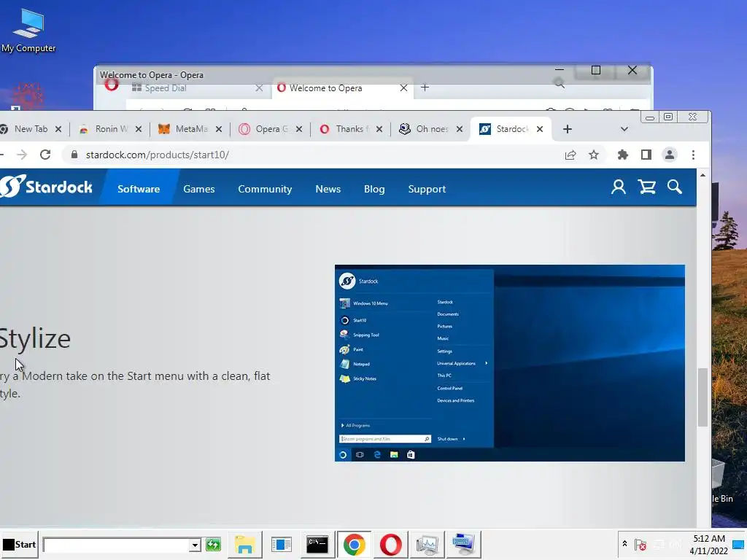
Task: Click the Chrome reload page button
Action: pyautogui.click(x=45, y=155)
